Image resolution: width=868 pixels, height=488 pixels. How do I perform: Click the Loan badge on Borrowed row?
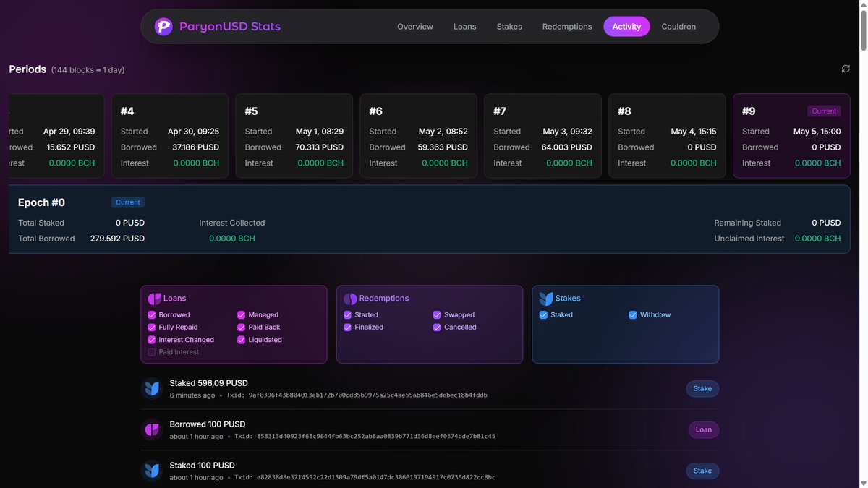click(704, 430)
